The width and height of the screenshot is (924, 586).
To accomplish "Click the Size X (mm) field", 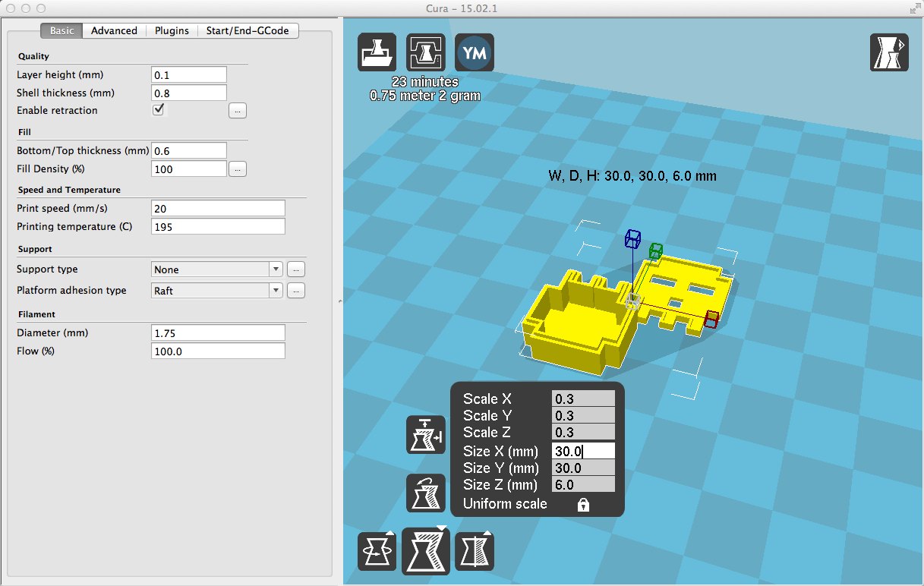I will click(x=583, y=451).
